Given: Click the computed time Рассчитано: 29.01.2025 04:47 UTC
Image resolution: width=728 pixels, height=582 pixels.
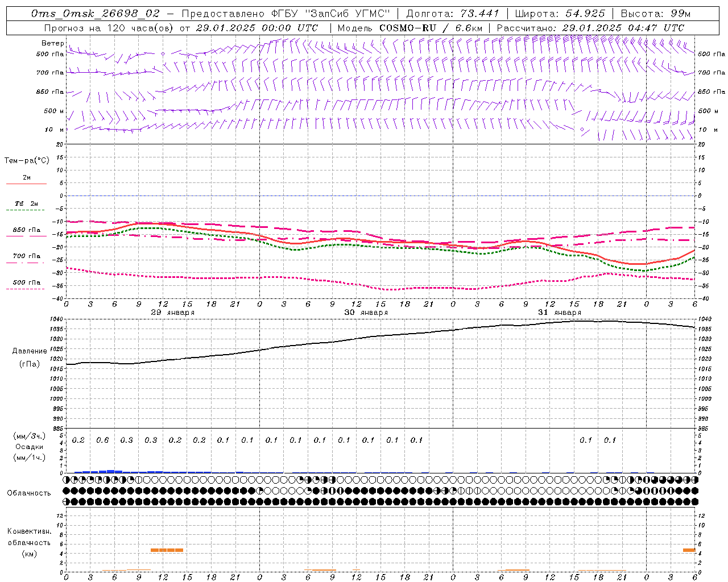Looking at the screenshot, I should click(590, 28).
